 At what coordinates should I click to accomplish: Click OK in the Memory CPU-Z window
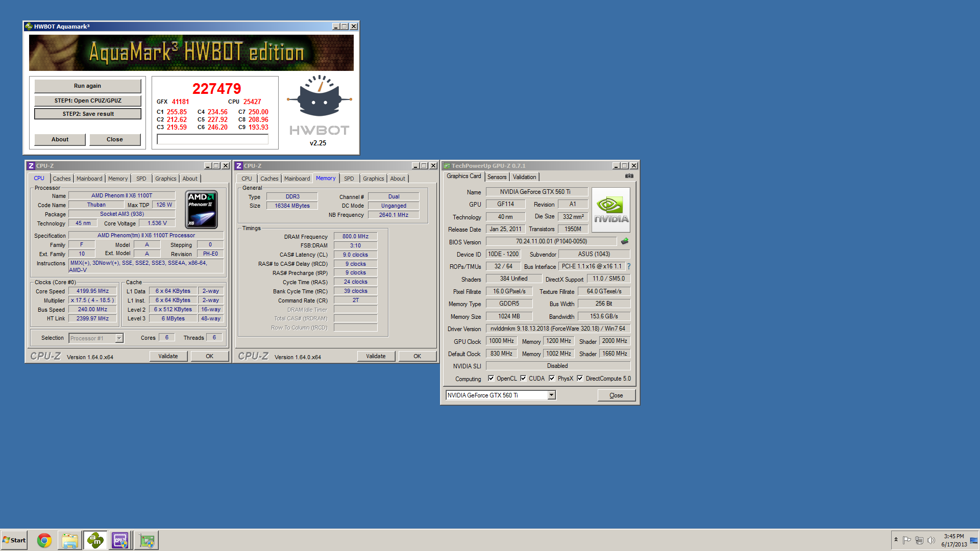click(x=417, y=356)
